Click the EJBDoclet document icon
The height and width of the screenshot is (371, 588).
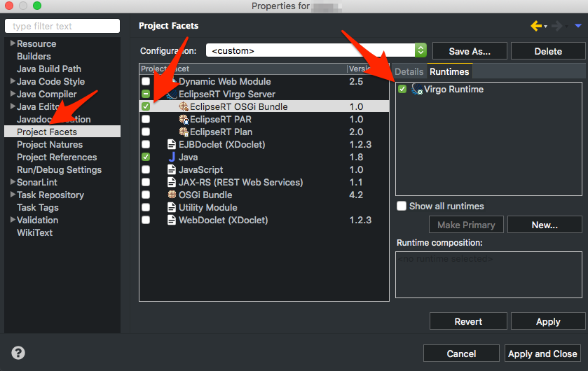point(172,144)
